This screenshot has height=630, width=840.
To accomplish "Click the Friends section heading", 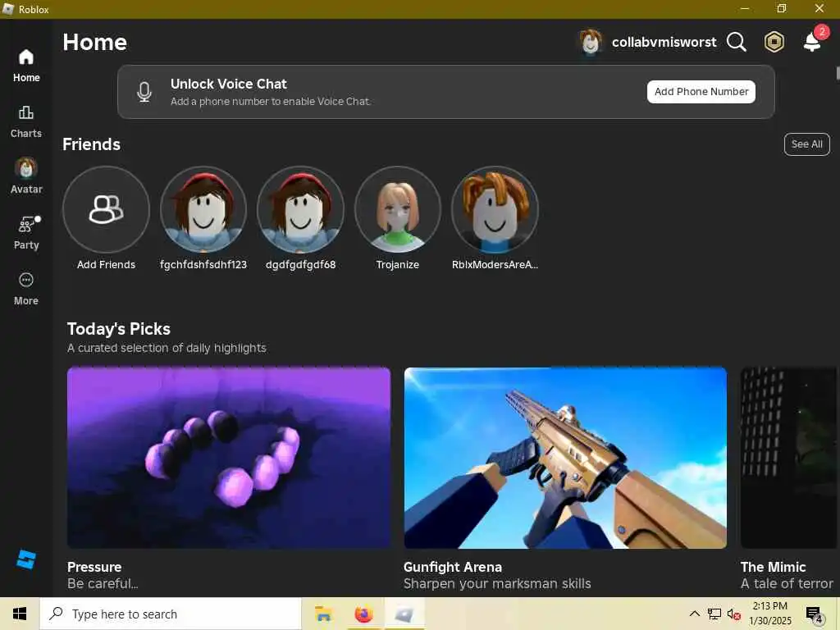I will click(x=91, y=144).
